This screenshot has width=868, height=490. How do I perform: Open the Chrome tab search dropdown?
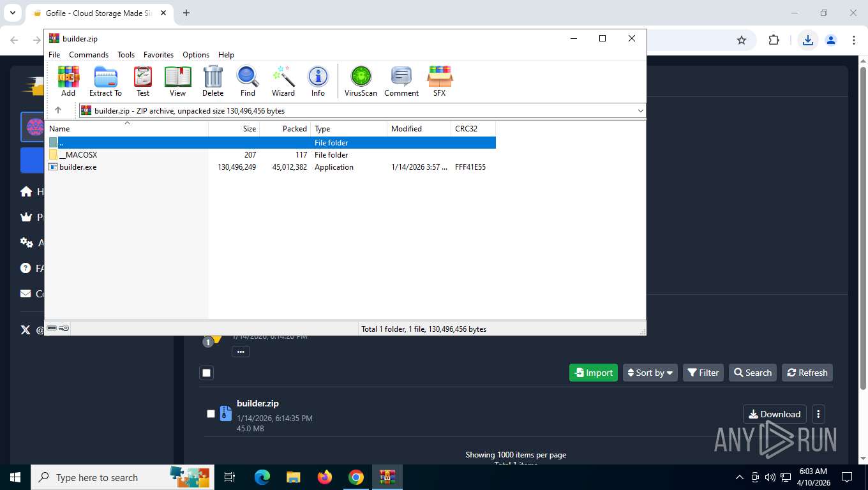(x=13, y=13)
